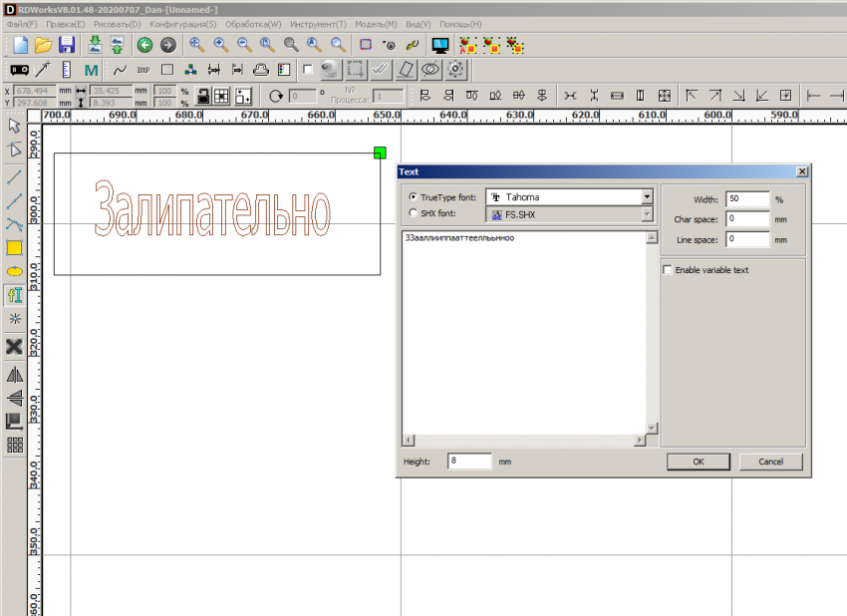This screenshot has height=616, width=847.
Task: Click the Save file icon in the toolbar
Action: coord(67,45)
